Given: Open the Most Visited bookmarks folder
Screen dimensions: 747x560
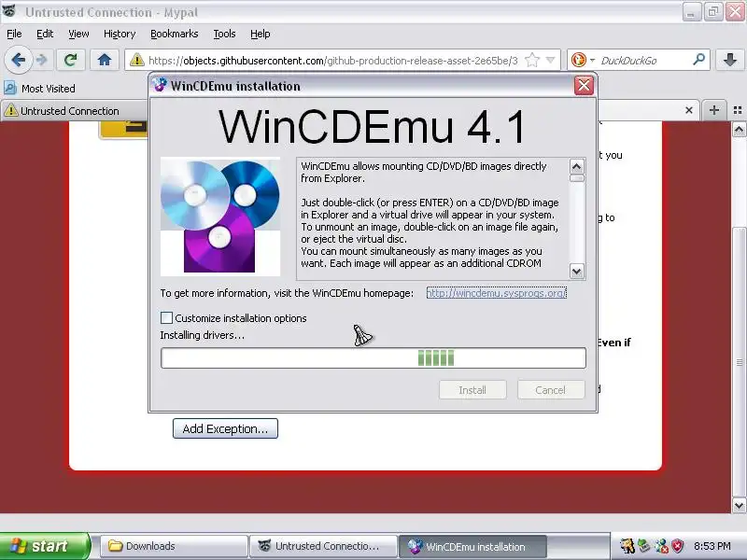Looking at the screenshot, I should pyautogui.click(x=39, y=88).
